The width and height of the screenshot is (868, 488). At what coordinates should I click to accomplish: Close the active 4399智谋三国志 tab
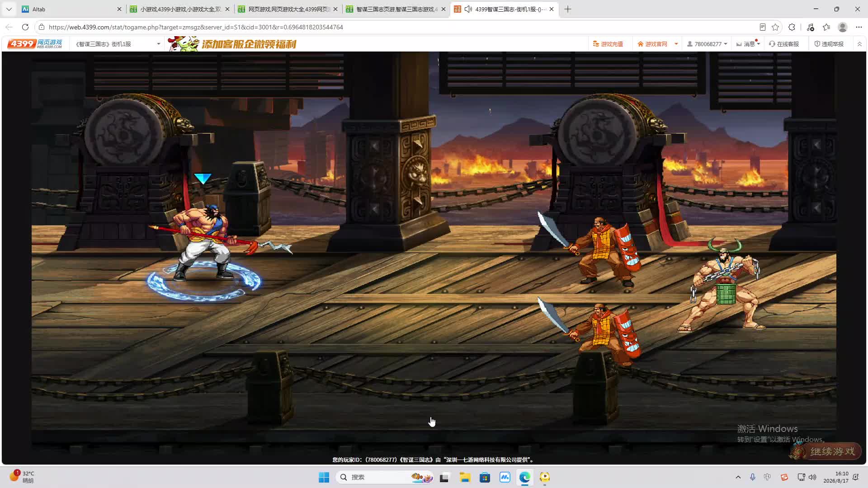point(552,9)
